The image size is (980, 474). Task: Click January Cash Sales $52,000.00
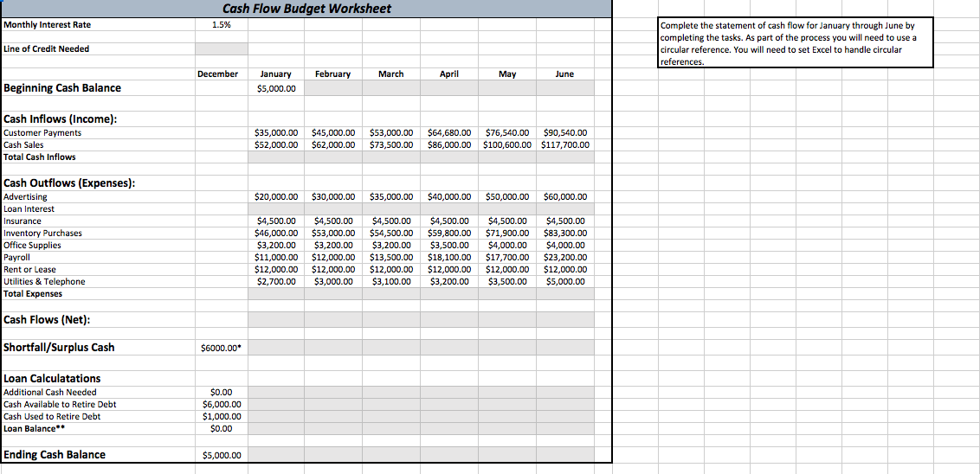(x=276, y=144)
